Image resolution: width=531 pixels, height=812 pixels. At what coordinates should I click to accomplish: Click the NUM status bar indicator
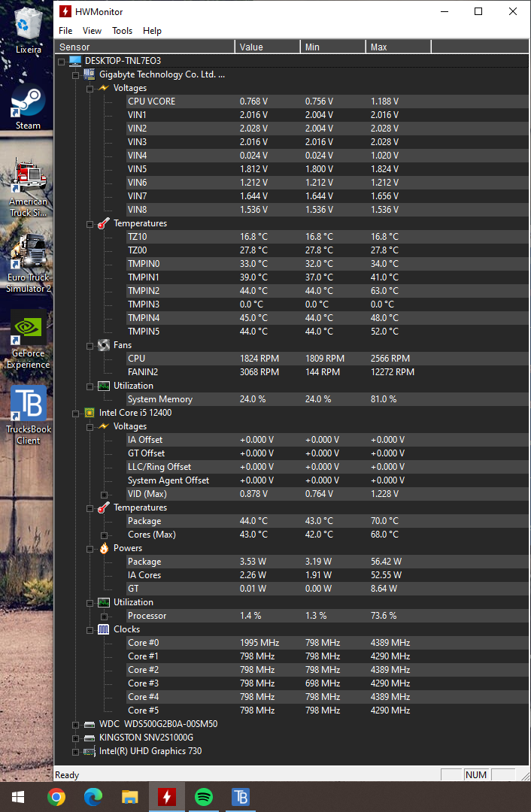point(475,774)
